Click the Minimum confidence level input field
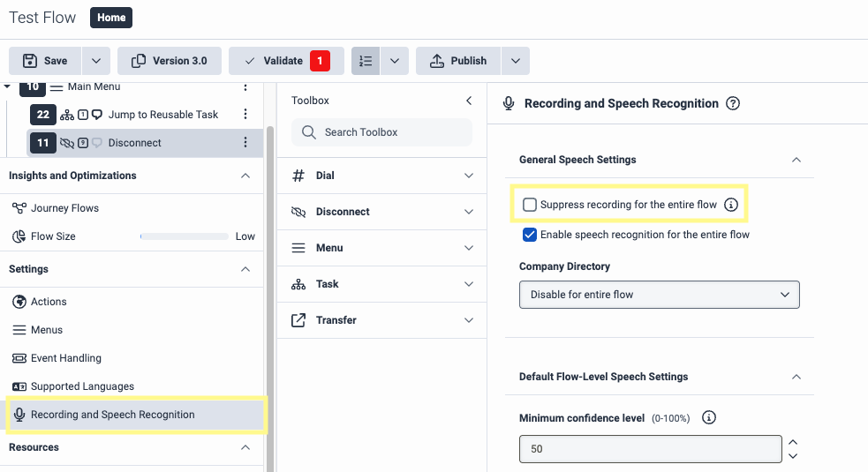 pos(650,449)
